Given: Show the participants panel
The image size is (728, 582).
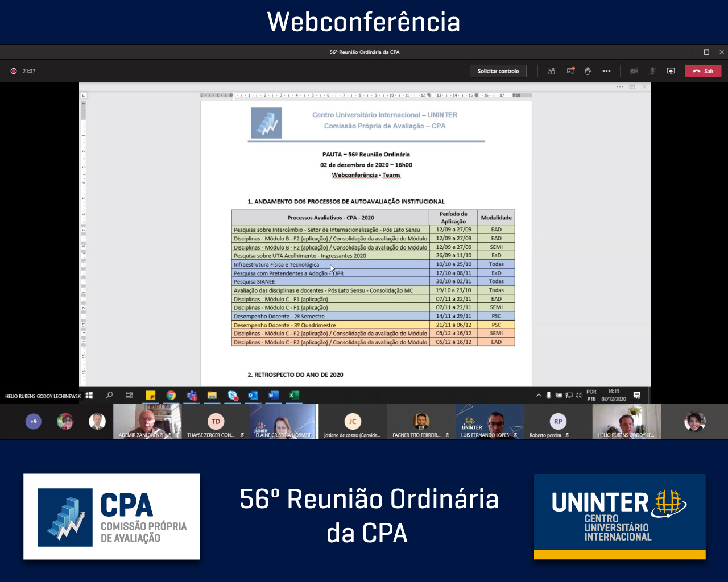Looking at the screenshot, I should click(551, 71).
